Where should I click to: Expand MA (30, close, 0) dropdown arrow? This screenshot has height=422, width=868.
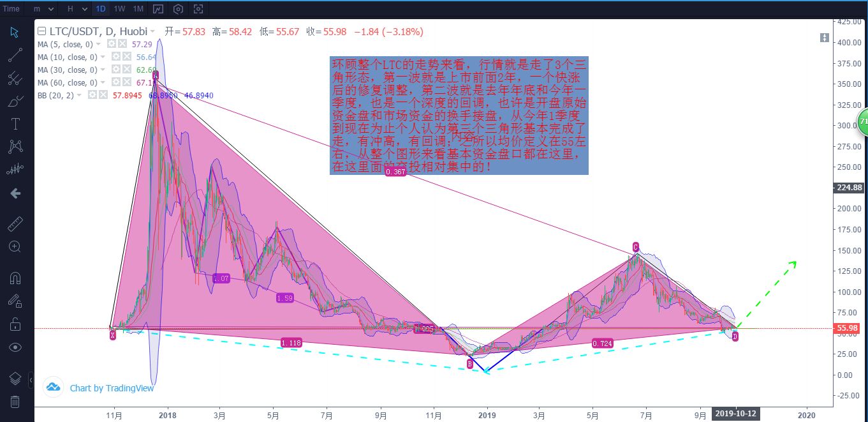coord(103,70)
